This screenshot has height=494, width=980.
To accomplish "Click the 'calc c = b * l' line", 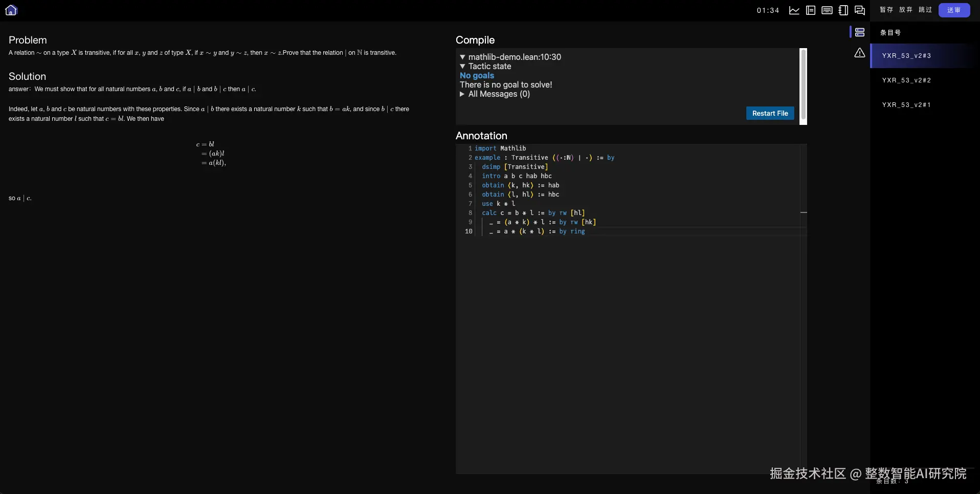I will pyautogui.click(x=533, y=213).
